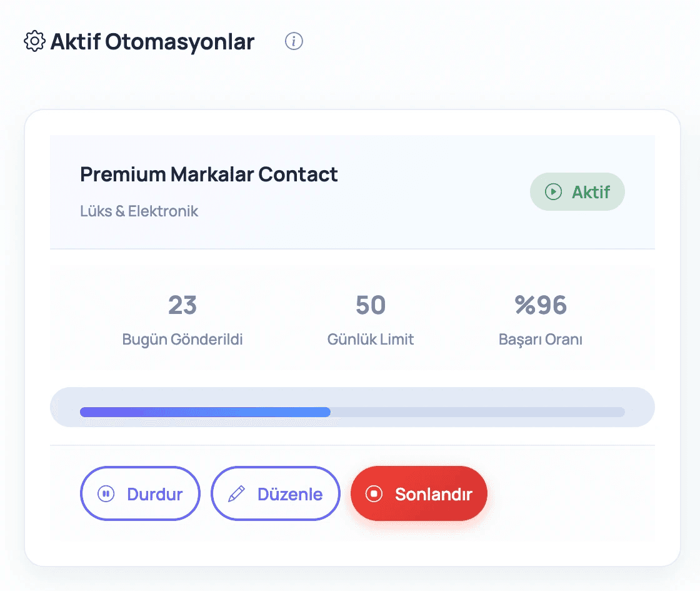700x591 pixels.
Task: Click the 23 sent-today number
Action: click(182, 305)
